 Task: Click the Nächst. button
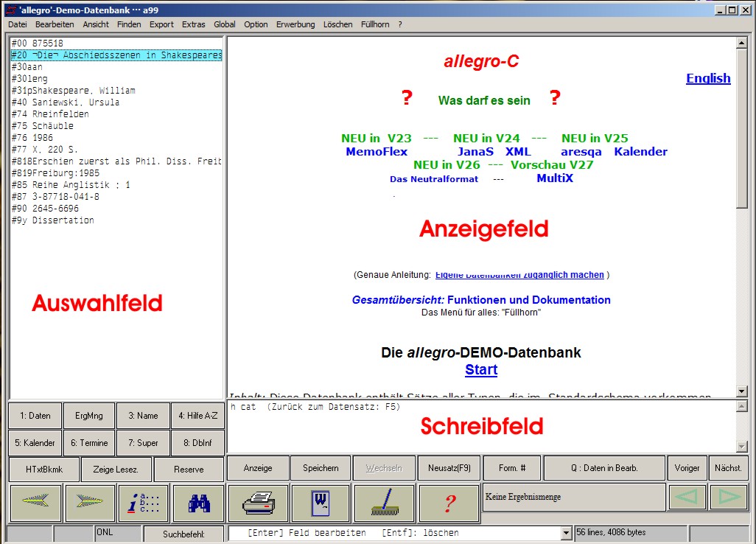coord(729,468)
